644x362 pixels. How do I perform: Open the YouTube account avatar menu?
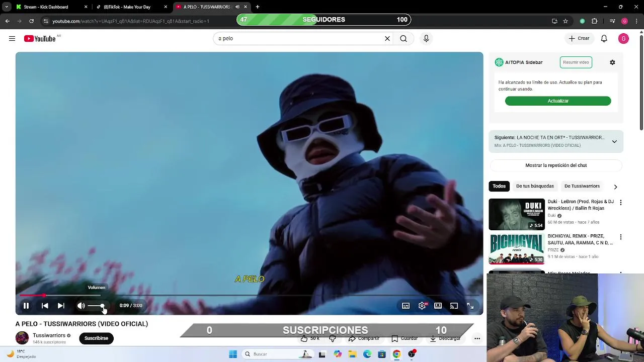click(x=623, y=39)
